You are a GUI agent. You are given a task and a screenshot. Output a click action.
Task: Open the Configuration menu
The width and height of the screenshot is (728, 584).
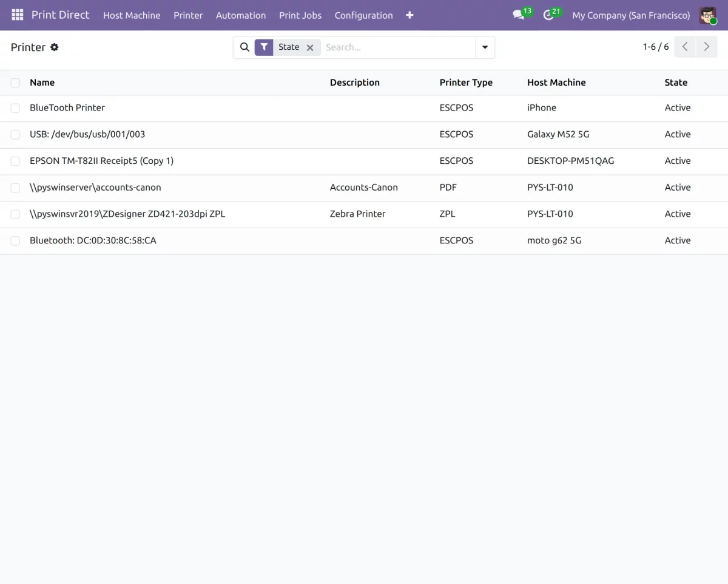(x=363, y=15)
